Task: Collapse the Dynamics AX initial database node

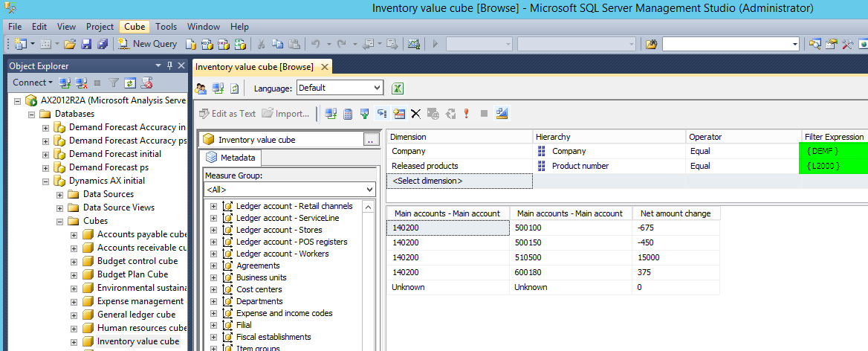Action: click(45, 181)
